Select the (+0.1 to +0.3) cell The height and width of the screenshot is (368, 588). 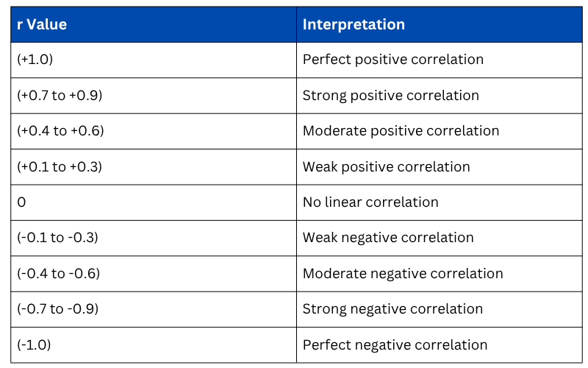[x=60, y=167]
